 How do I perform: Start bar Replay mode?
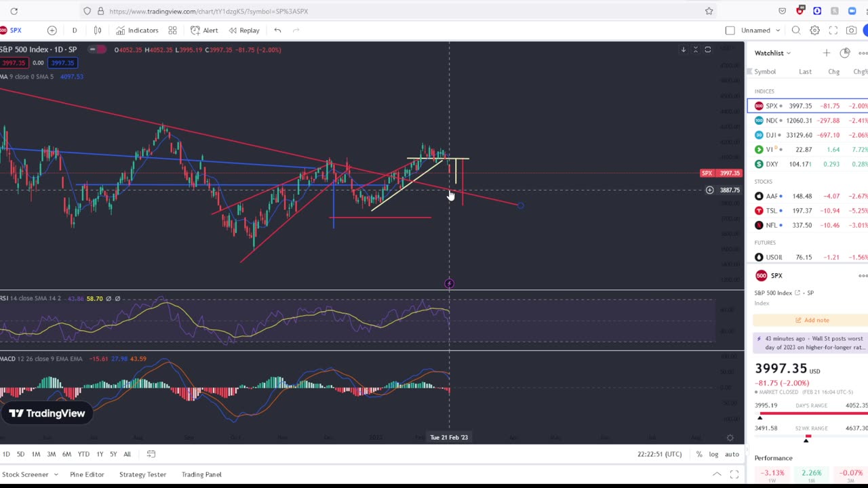244,30
